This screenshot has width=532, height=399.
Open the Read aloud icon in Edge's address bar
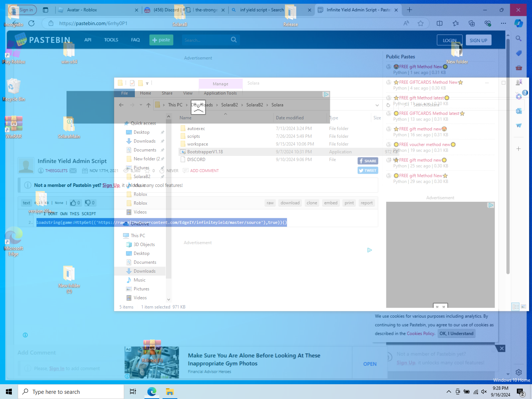[x=406, y=23]
